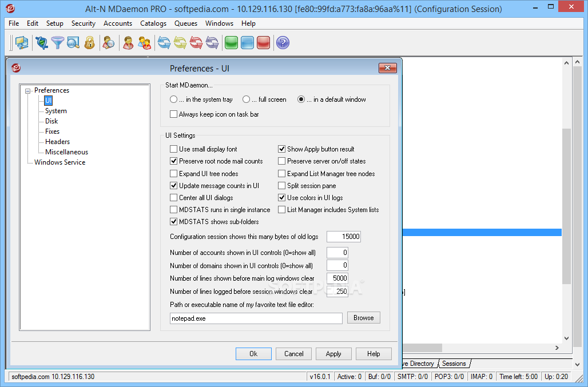The height and width of the screenshot is (387, 588).
Task: Enable Preserve server on/off states
Action: point(281,161)
